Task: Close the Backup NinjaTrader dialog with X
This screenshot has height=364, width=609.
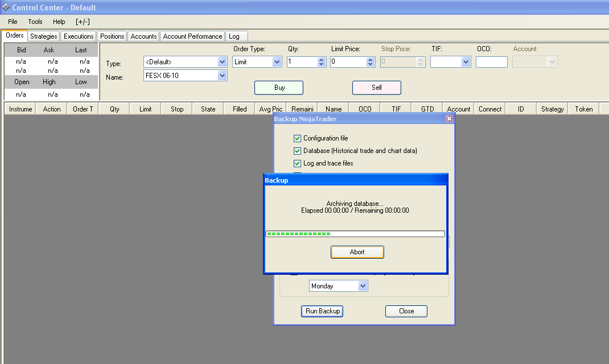Action: 449,119
